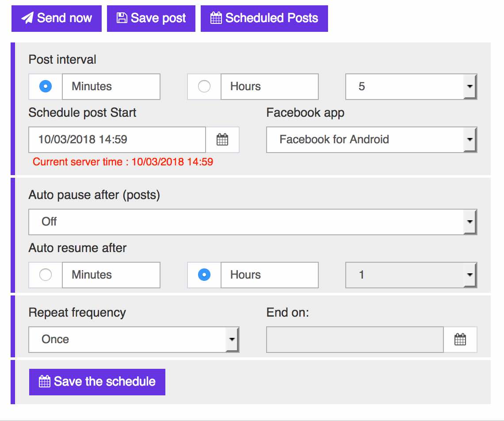Expand the Repeat frequency dropdown showing Once
Image resolution: width=504 pixels, height=421 pixels.
(134, 340)
